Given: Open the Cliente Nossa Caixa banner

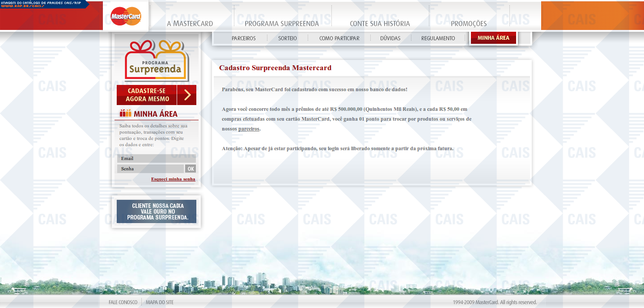Looking at the screenshot, I should 156,211.
